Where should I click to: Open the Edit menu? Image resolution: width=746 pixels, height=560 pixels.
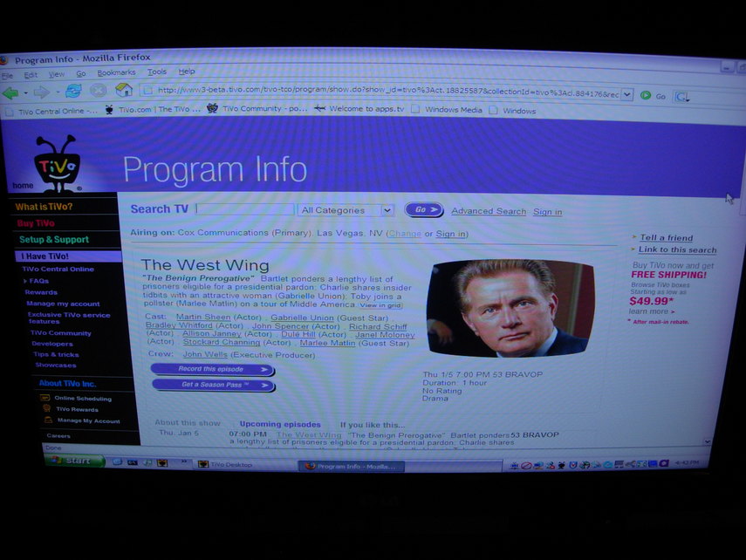31,75
